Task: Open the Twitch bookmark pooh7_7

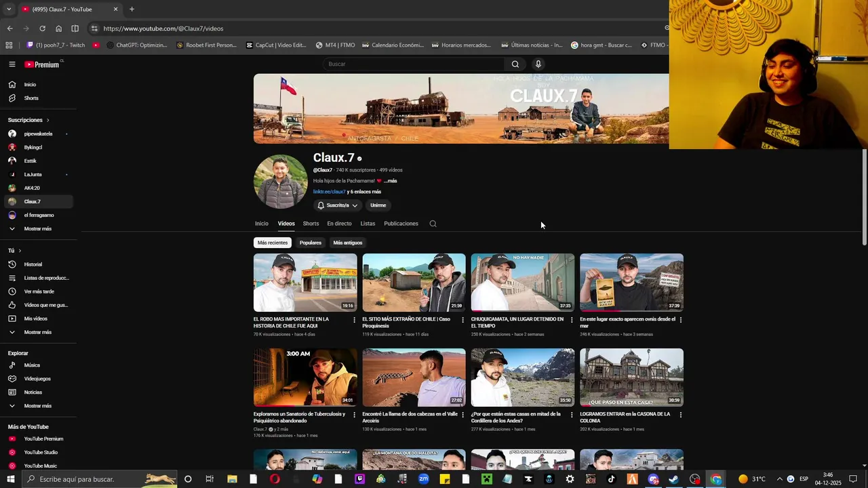Action: [56, 45]
